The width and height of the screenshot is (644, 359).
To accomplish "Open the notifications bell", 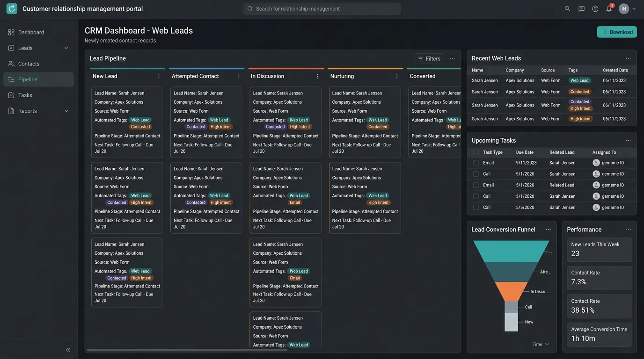I will click(609, 8).
